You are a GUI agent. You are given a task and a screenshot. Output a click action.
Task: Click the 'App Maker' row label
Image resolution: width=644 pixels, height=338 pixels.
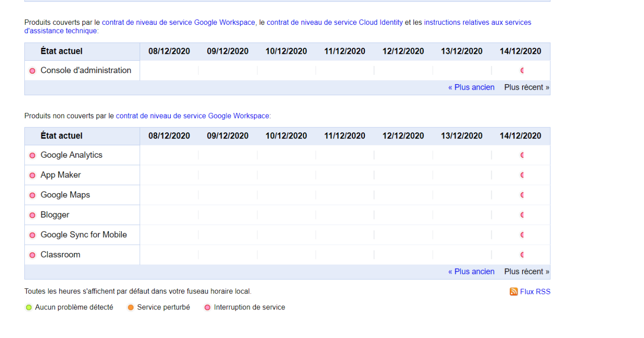click(61, 175)
